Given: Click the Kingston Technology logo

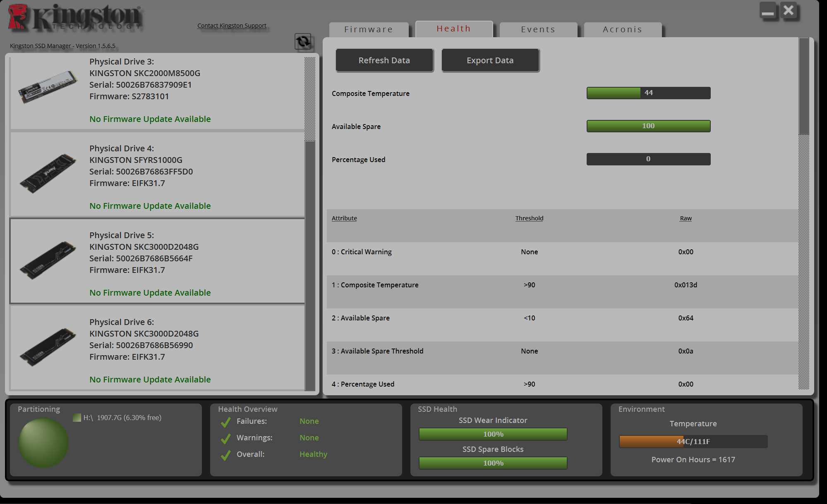Looking at the screenshot, I should pyautogui.click(x=75, y=17).
